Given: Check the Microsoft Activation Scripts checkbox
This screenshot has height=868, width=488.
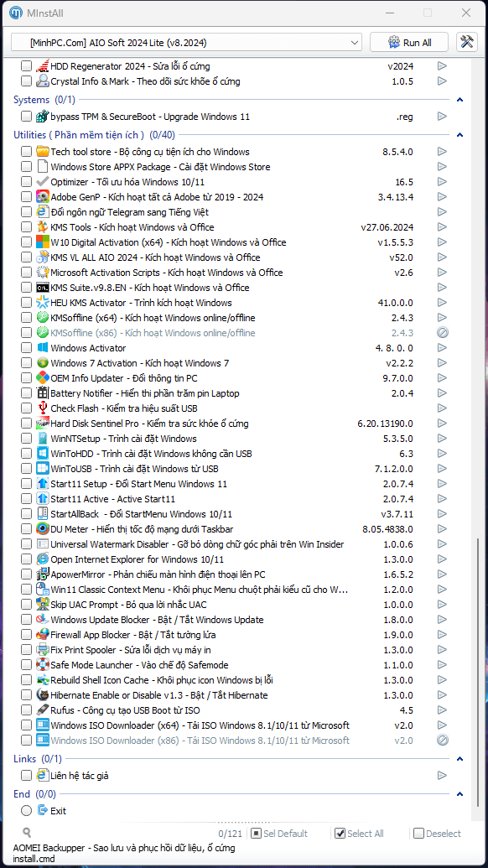Looking at the screenshot, I should 26,273.
